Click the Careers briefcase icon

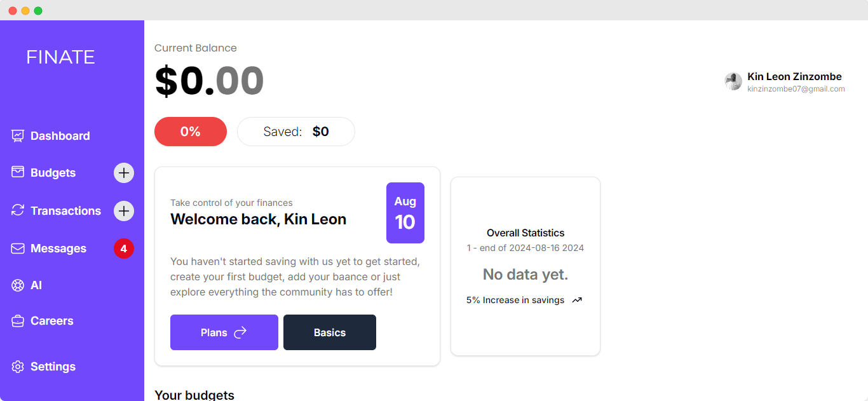click(x=18, y=321)
